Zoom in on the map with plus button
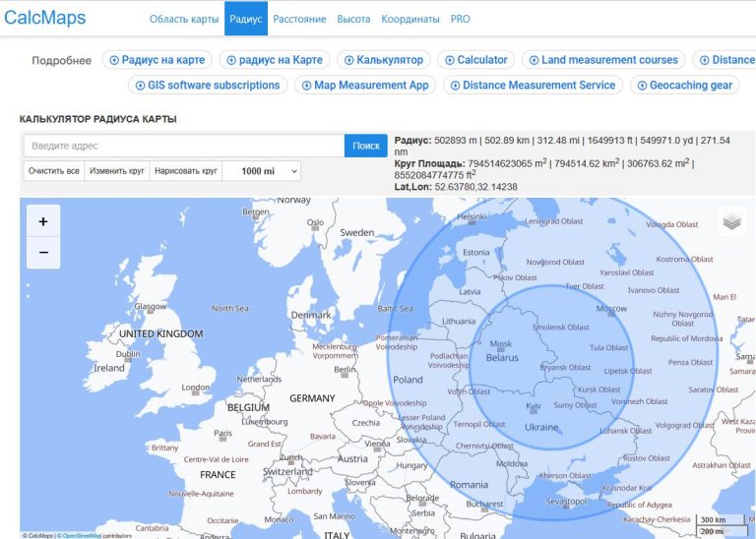The width and height of the screenshot is (756, 539). 43,221
